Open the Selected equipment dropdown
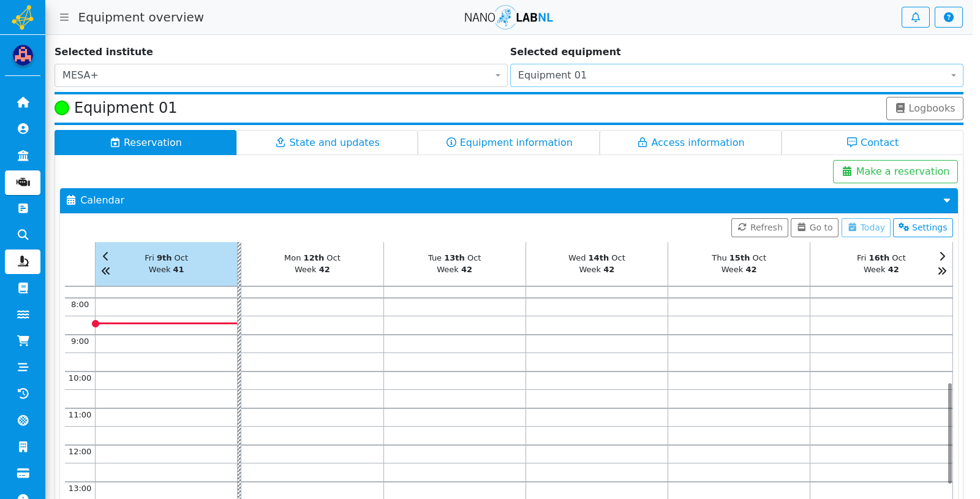The image size is (980, 499). [x=736, y=75]
